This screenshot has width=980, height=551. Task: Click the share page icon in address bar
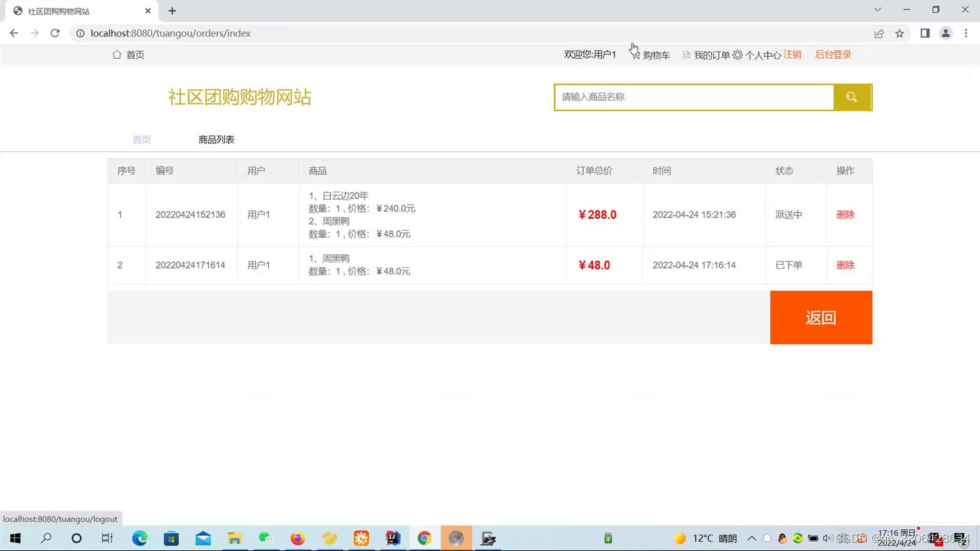click(879, 33)
